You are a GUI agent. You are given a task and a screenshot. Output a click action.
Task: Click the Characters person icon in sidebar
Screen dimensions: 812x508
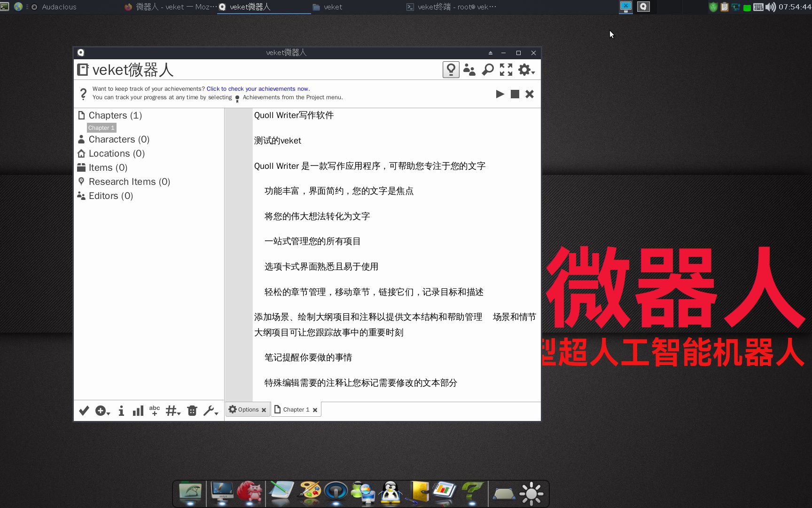tap(81, 139)
